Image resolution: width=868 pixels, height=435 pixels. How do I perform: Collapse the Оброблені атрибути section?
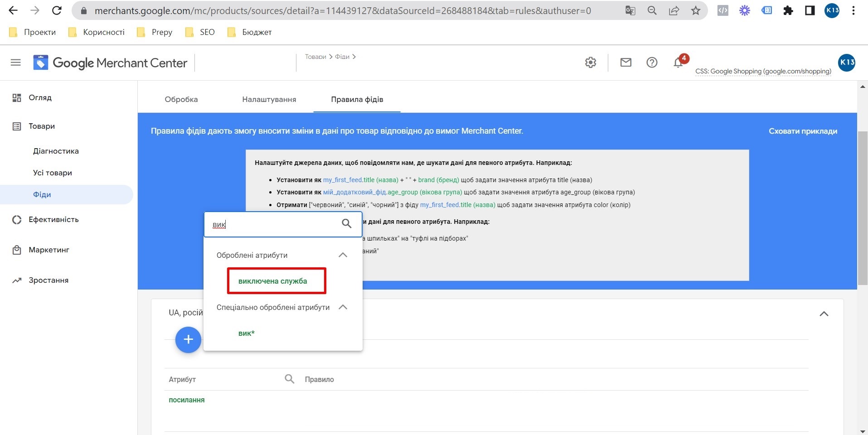343,255
